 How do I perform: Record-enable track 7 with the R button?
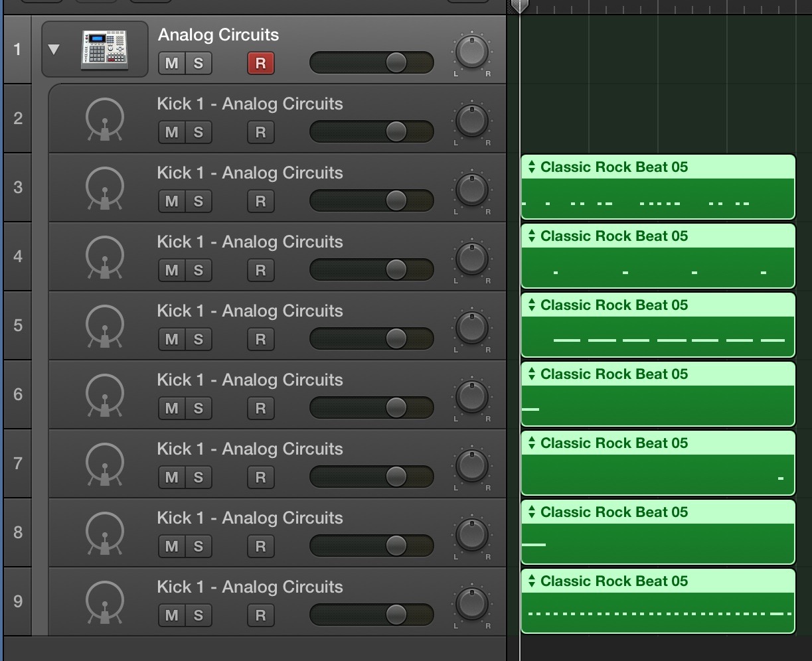point(260,477)
